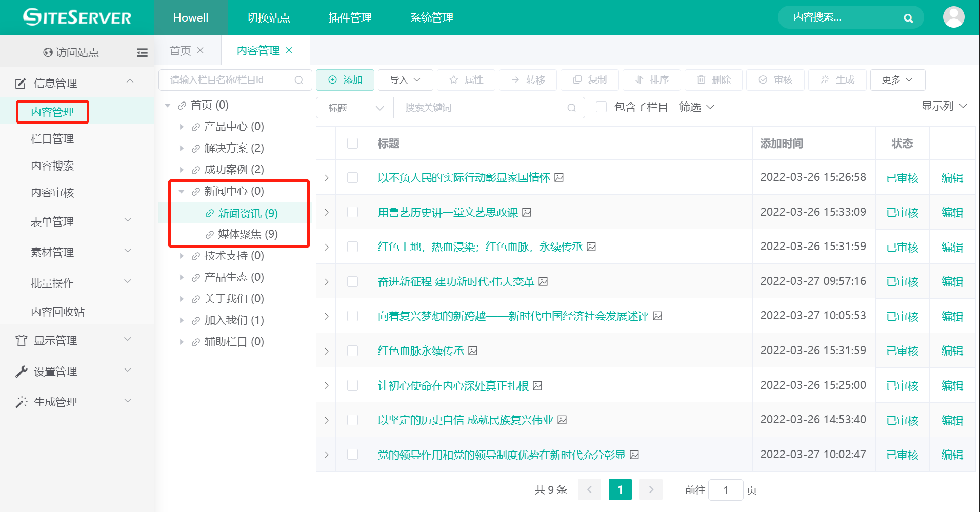
Task: Click link icon next to 产品中心
Action: (195, 127)
